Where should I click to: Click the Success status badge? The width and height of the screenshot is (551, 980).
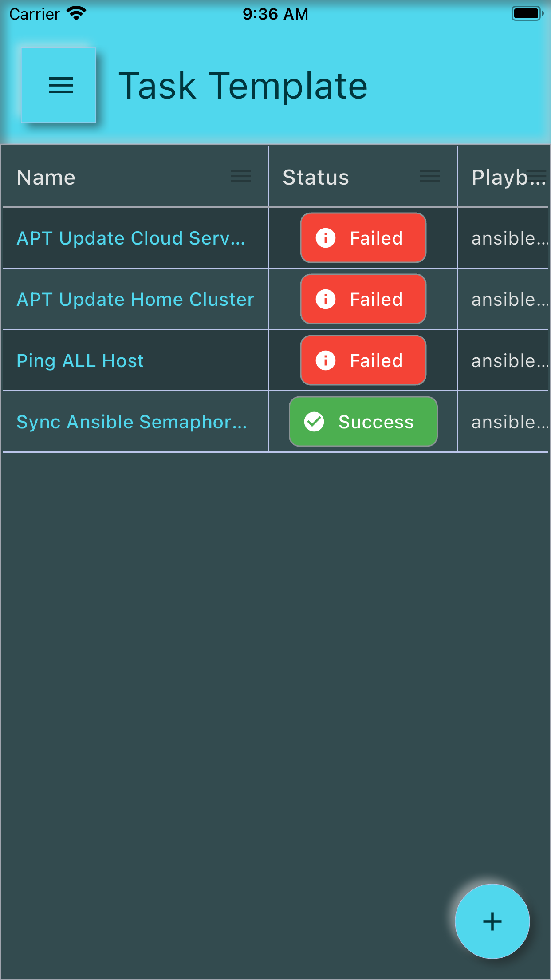(363, 422)
